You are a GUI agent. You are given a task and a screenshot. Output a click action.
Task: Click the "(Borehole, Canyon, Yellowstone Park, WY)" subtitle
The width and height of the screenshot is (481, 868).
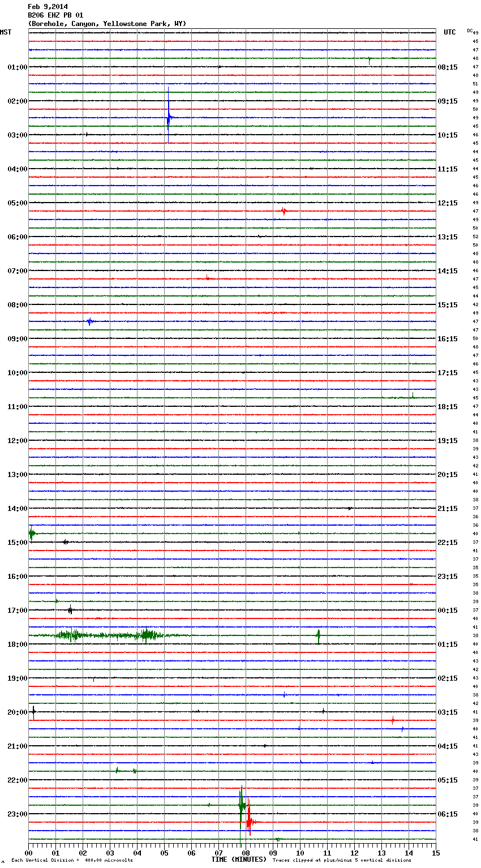107,24
